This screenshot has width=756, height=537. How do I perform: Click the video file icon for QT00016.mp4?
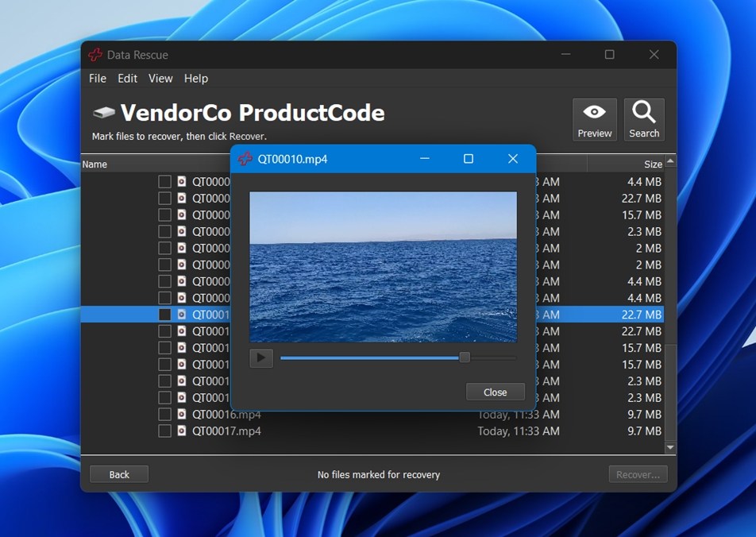pyautogui.click(x=181, y=414)
